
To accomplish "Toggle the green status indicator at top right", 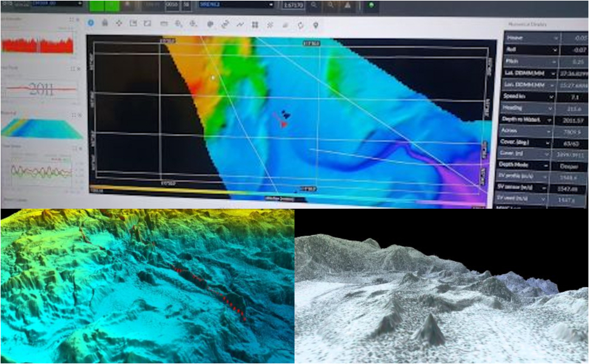I will coord(373,6).
